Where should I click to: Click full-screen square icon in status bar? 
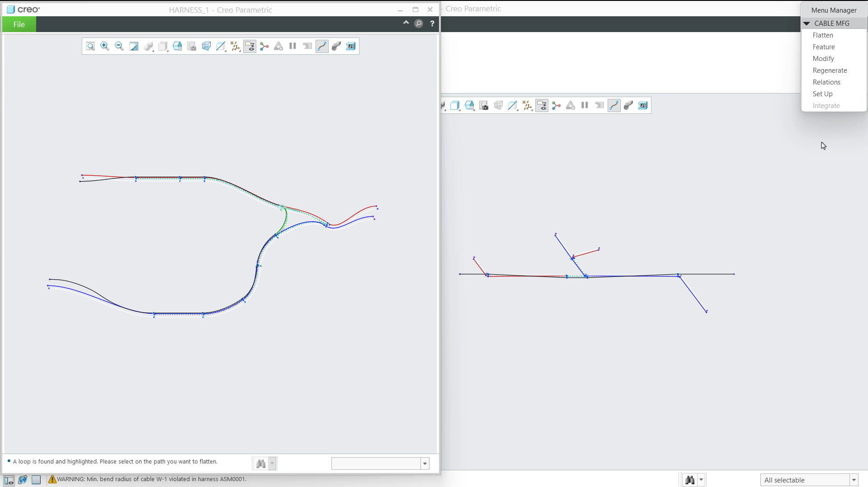point(36,480)
